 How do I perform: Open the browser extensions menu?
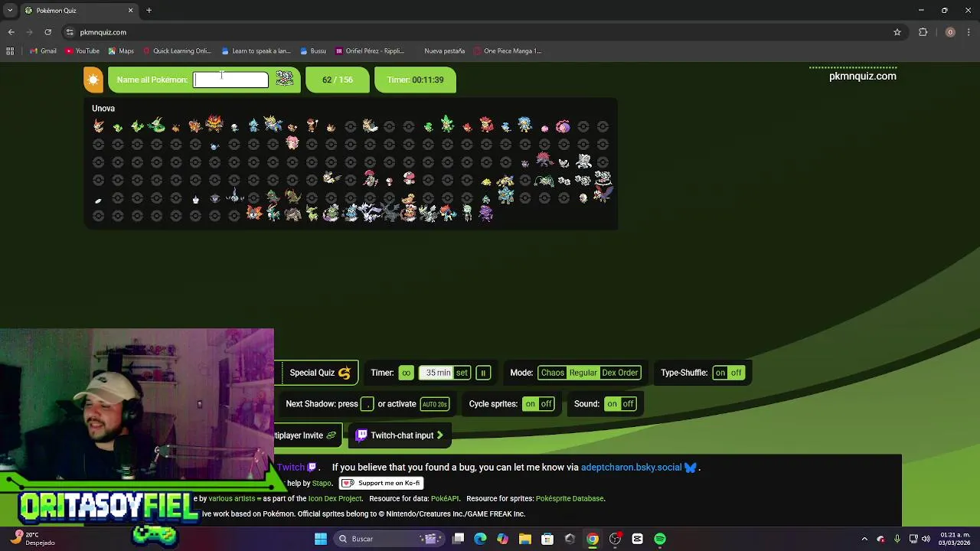[923, 32]
